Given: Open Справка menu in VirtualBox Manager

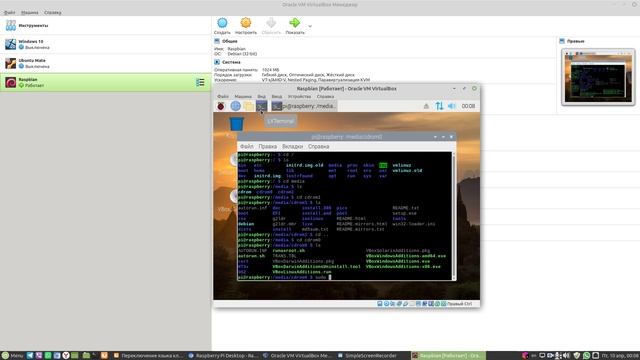Looking at the screenshot, I should (x=53, y=13).
